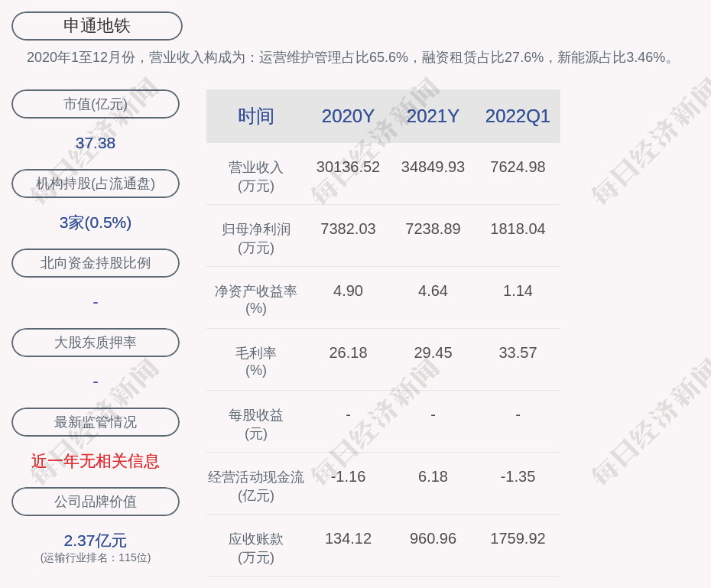Select the 每股收益 dash in the 2021Y column
This screenshot has width=711, height=588.
point(433,414)
